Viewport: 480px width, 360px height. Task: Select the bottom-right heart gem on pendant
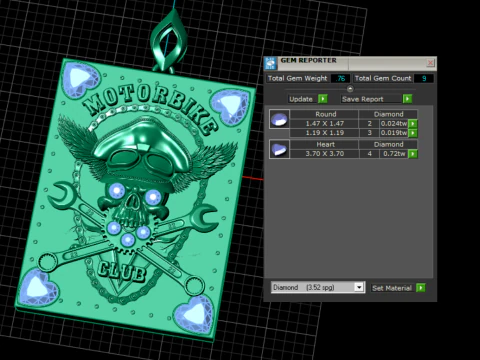tap(194, 314)
